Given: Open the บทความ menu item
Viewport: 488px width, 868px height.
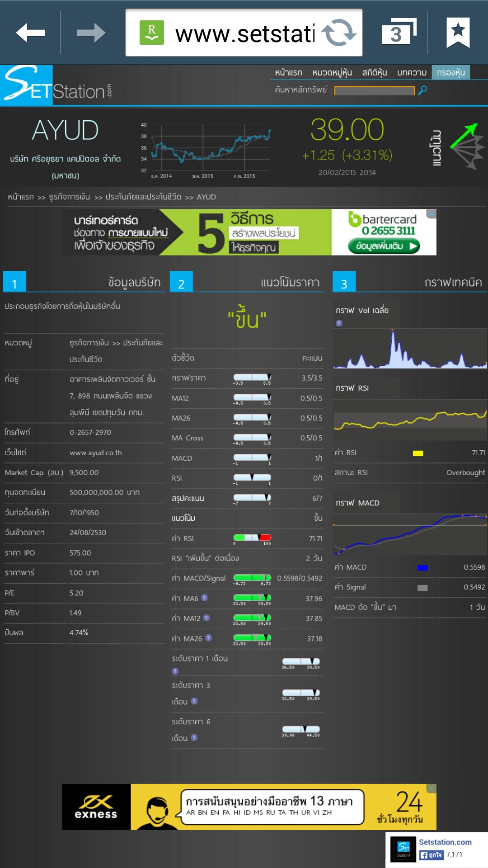Looking at the screenshot, I should [x=412, y=72].
